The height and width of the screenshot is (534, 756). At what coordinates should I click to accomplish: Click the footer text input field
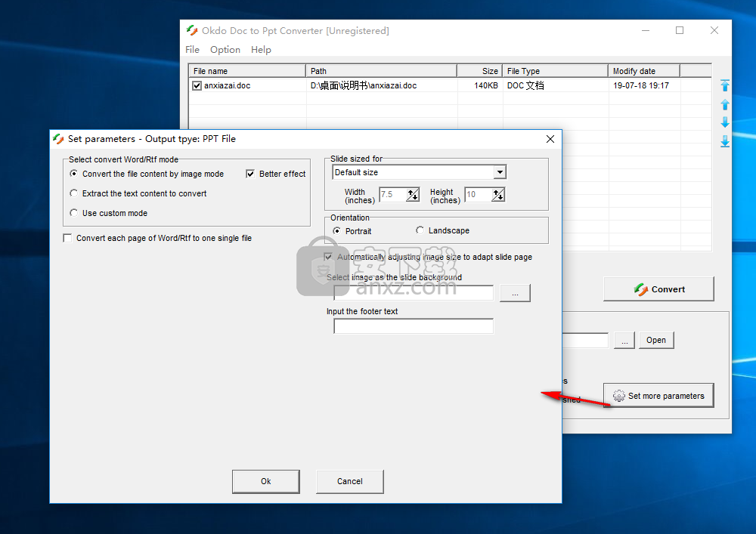pos(413,326)
